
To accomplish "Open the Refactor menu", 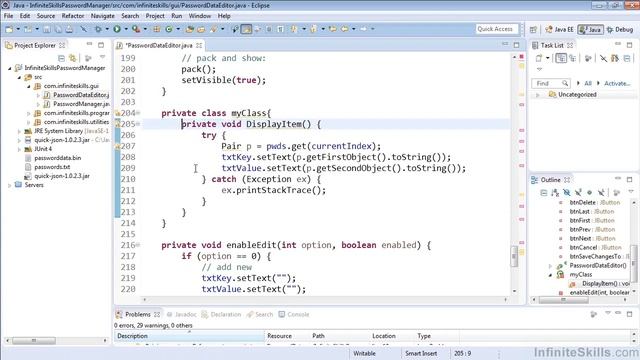I will pos(73,16).
